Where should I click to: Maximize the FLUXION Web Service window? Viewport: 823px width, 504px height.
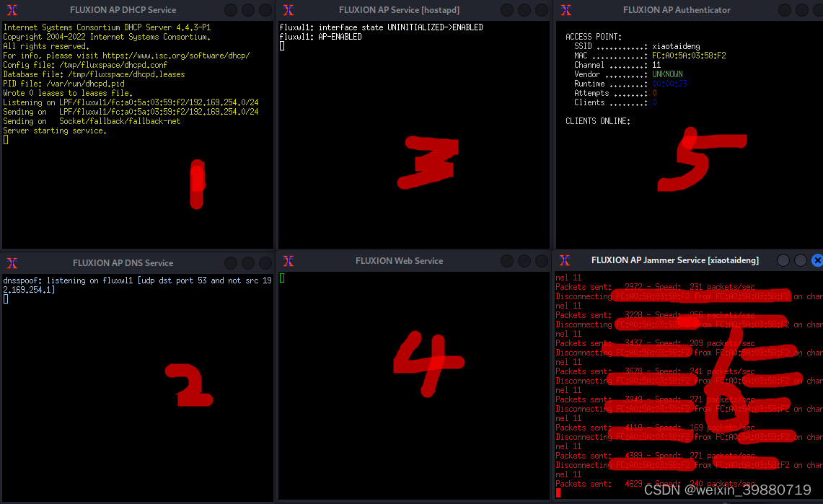524,261
